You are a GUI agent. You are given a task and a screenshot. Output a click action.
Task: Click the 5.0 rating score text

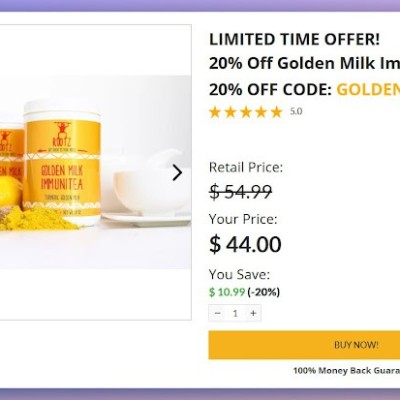point(296,111)
